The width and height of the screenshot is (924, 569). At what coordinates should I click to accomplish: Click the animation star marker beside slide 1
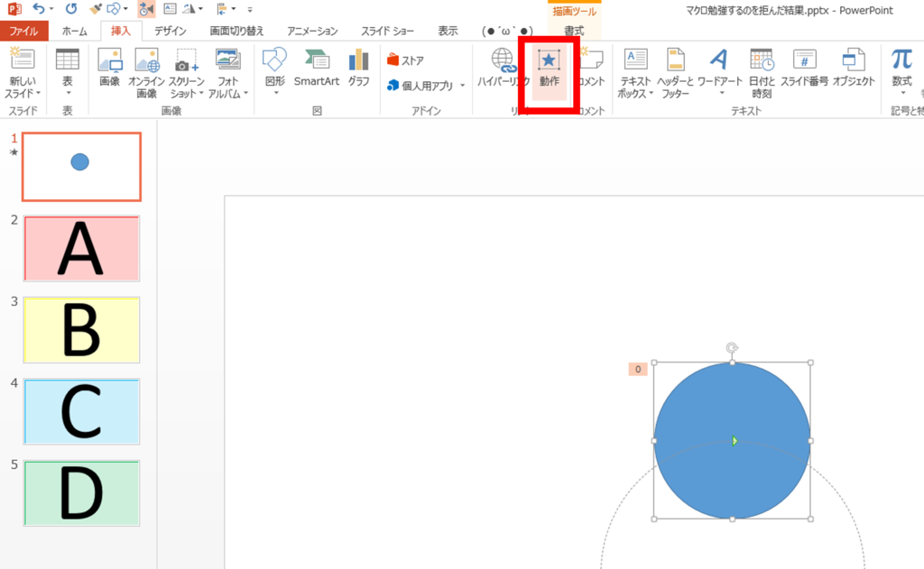[x=14, y=152]
